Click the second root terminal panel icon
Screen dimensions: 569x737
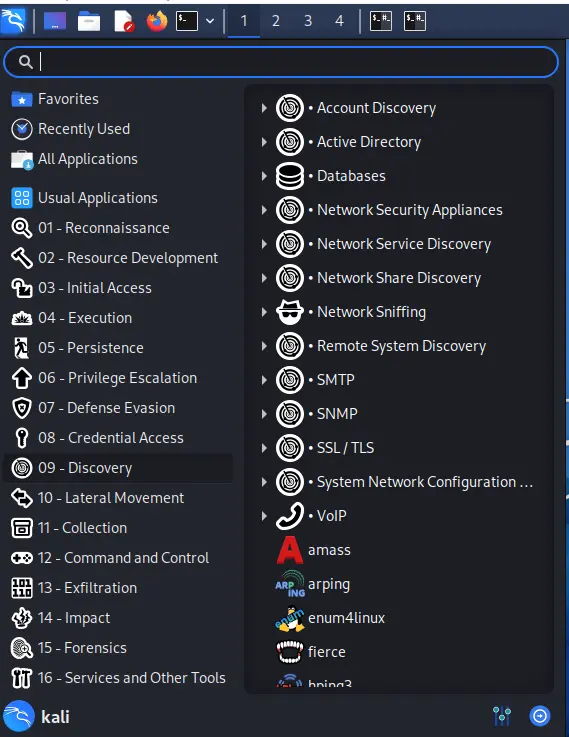[415, 21]
